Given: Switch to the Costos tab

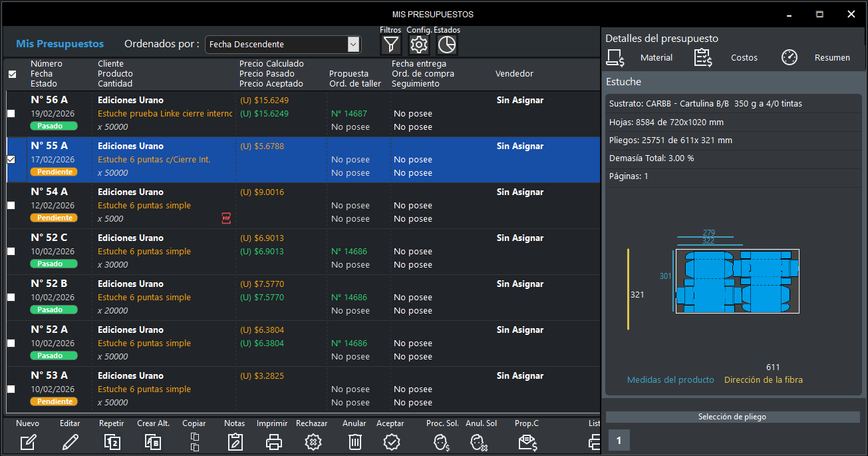Looking at the screenshot, I should click(744, 58).
